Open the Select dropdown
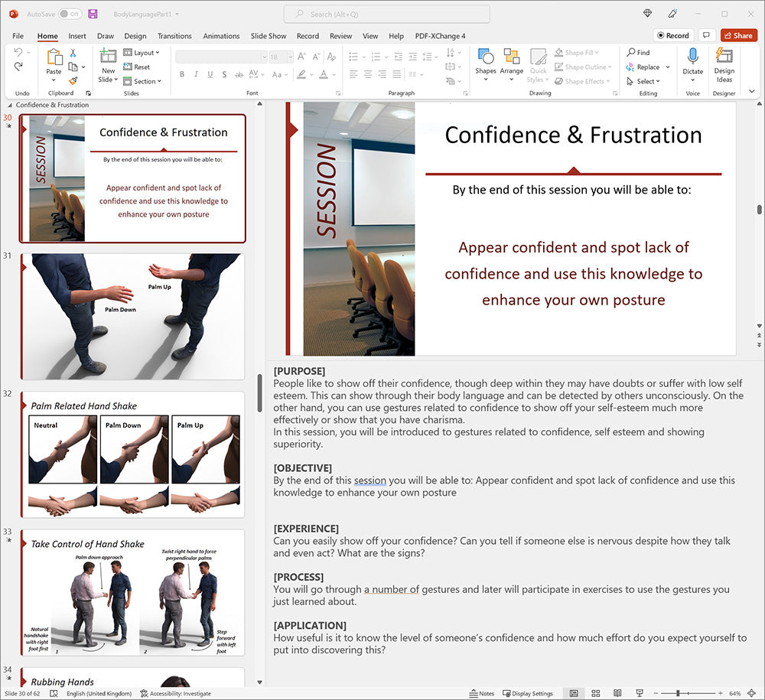The height and width of the screenshot is (700, 765). click(643, 81)
